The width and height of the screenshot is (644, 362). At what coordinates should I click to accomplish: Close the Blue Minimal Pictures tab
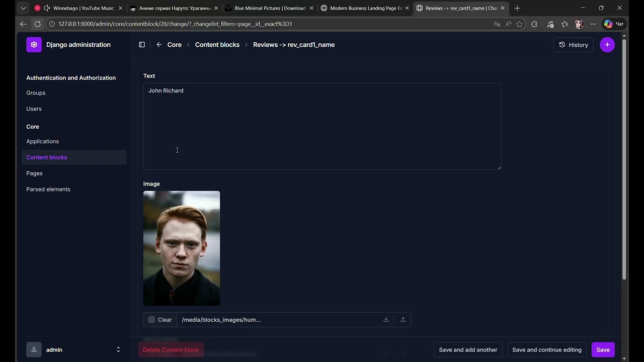tap(311, 8)
